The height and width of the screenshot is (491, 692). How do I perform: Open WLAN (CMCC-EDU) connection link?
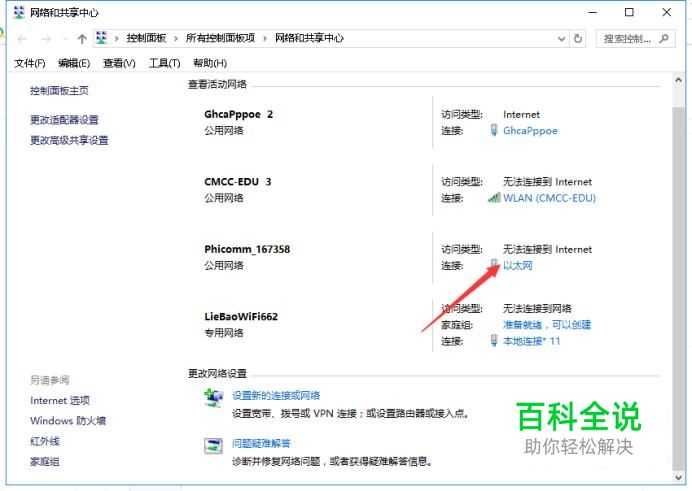tap(549, 198)
